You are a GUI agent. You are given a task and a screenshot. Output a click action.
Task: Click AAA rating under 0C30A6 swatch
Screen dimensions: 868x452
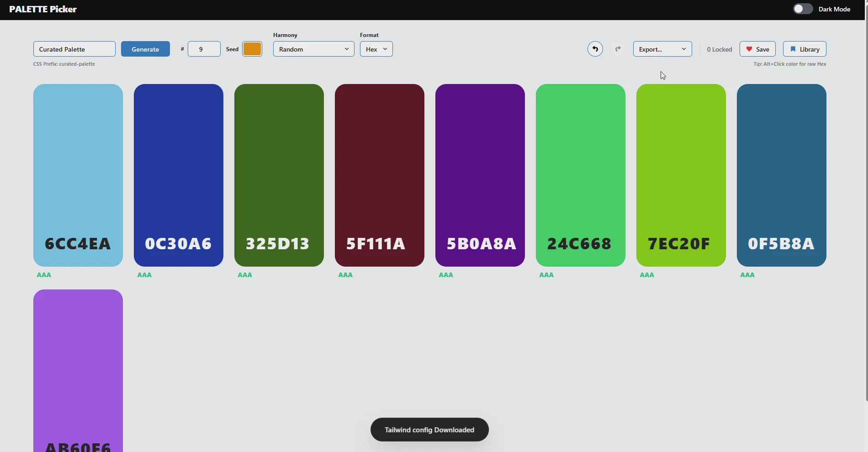144,275
